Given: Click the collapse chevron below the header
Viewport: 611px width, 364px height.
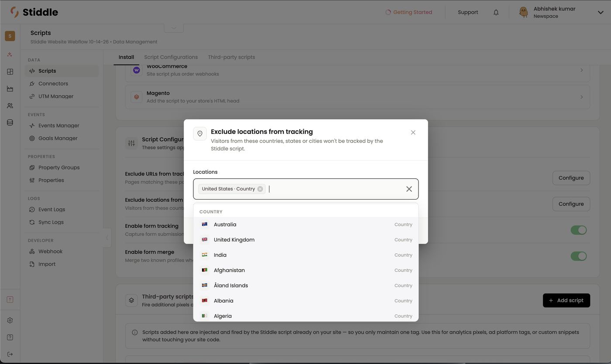Looking at the screenshot, I should pyautogui.click(x=174, y=28).
